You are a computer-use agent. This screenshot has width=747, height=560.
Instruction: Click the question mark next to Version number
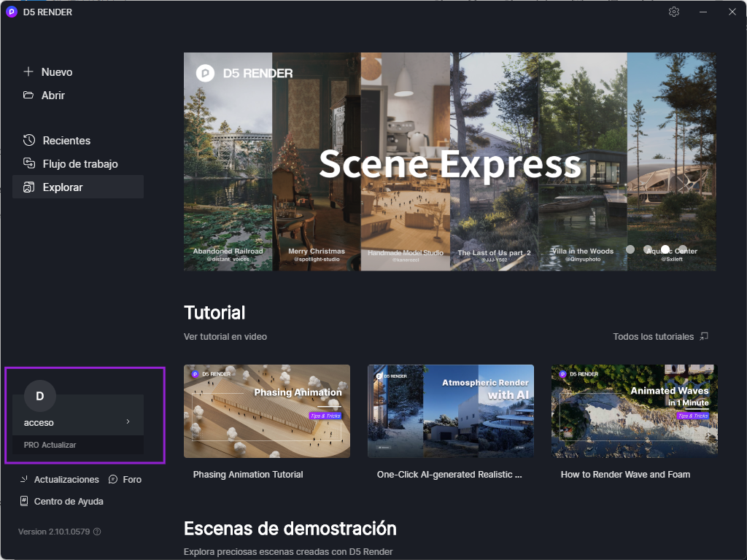click(x=97, y=532)
